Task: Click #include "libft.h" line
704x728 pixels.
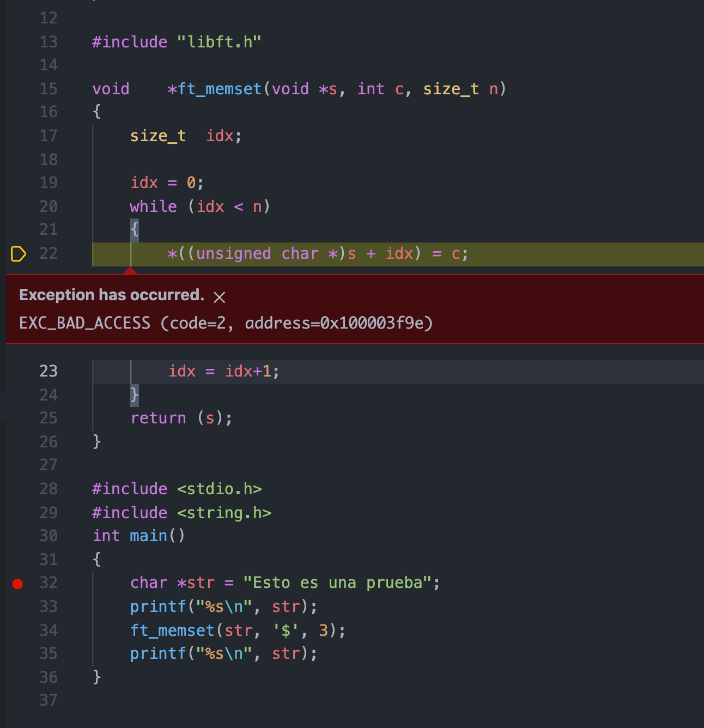Action: pos(177,42)
